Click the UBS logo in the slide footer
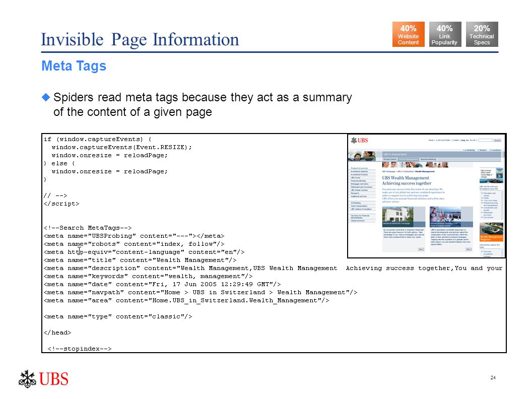 tap(43, 379)
